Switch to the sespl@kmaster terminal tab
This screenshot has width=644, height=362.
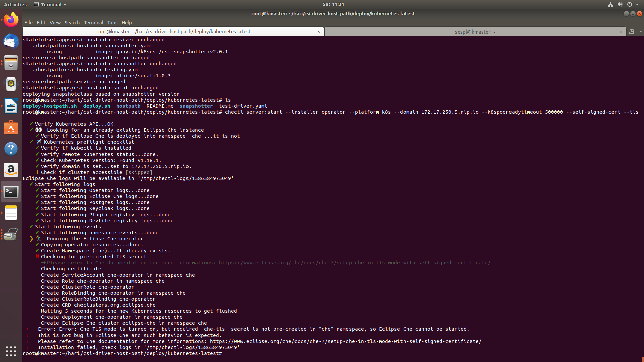coord(474,32)
